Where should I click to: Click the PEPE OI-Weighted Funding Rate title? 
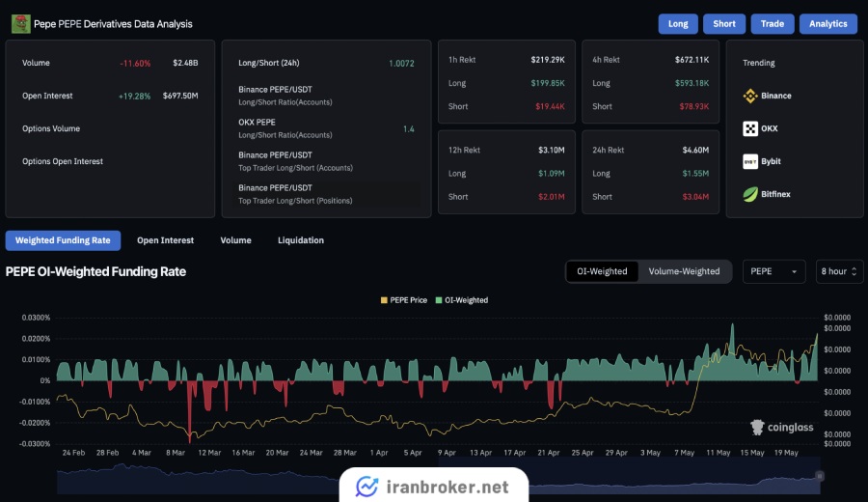coord(95,271)
